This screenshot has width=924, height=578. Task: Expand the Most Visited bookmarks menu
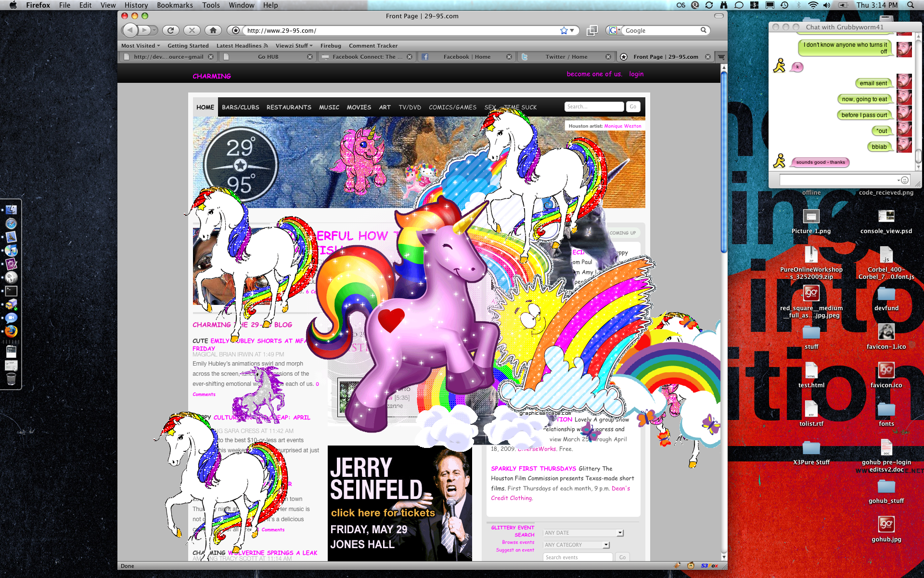[141, 46]
